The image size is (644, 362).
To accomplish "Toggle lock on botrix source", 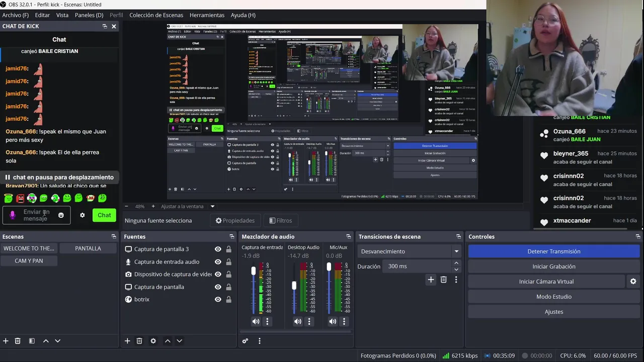I will coord(228,299).
